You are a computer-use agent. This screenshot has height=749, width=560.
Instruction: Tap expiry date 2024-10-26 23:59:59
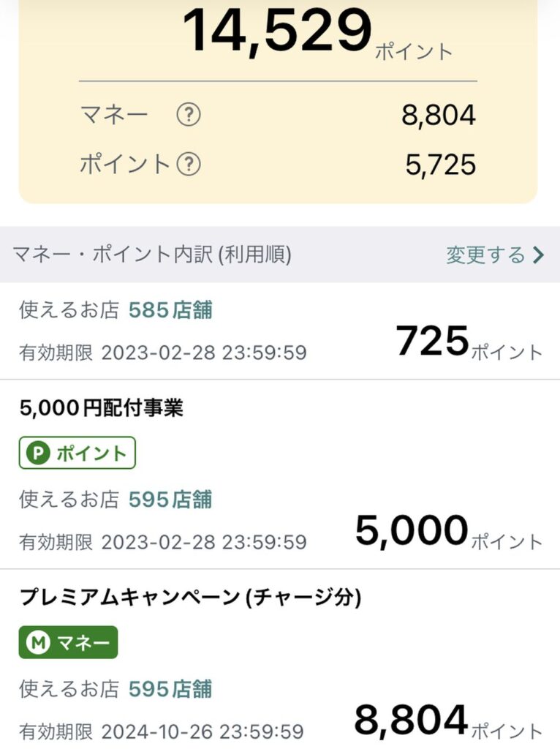(203, 731)
